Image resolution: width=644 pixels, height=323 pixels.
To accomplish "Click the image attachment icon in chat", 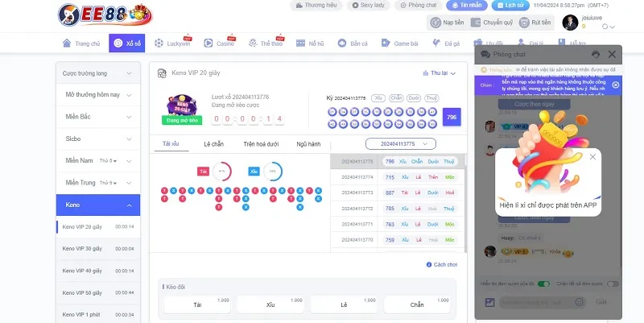I will [489, 302].
